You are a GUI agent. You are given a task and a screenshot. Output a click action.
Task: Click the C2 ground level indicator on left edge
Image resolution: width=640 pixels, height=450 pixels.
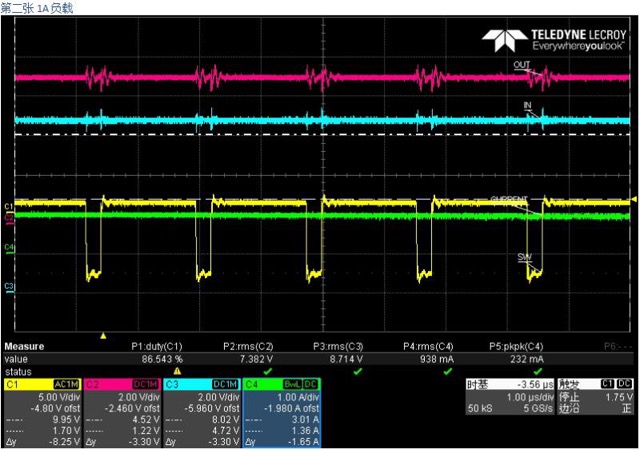[x=9, y=218]
